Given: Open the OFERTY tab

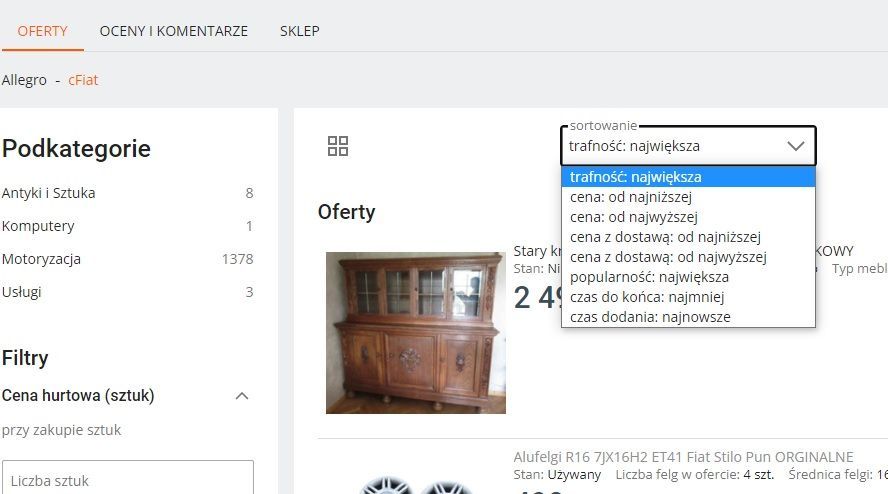Looking at the screenshot, I should click(42, 31).
